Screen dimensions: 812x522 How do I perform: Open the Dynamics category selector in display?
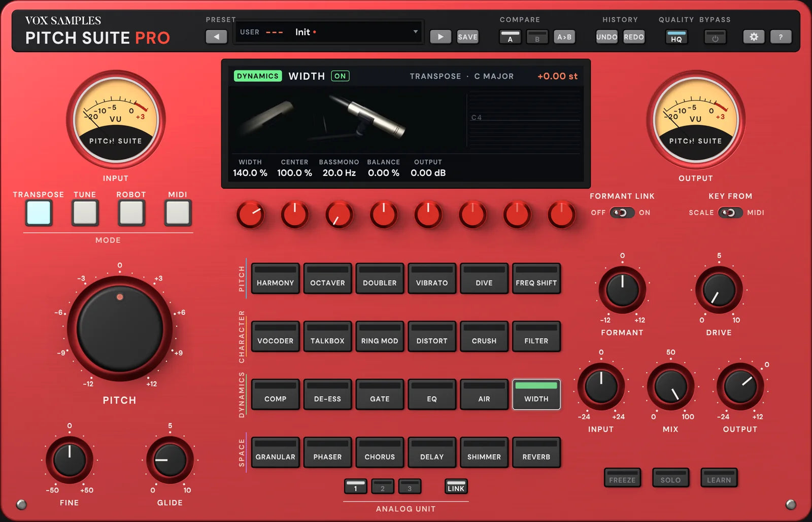[257, 76]
